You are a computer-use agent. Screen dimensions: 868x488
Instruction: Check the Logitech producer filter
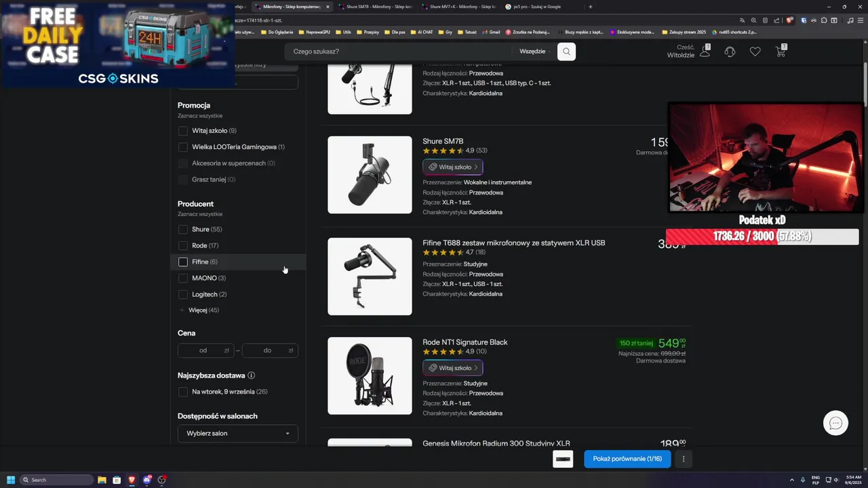click(182, 295)
